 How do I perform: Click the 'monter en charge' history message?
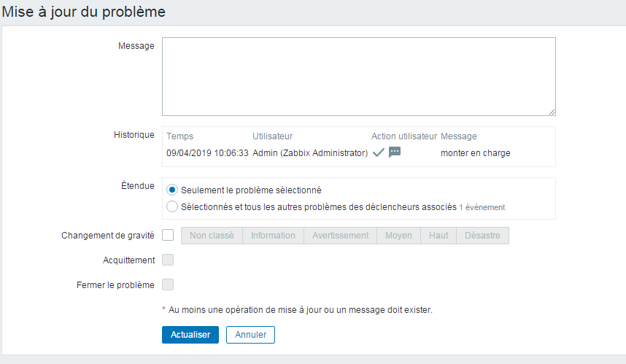(x=476, y=153)
